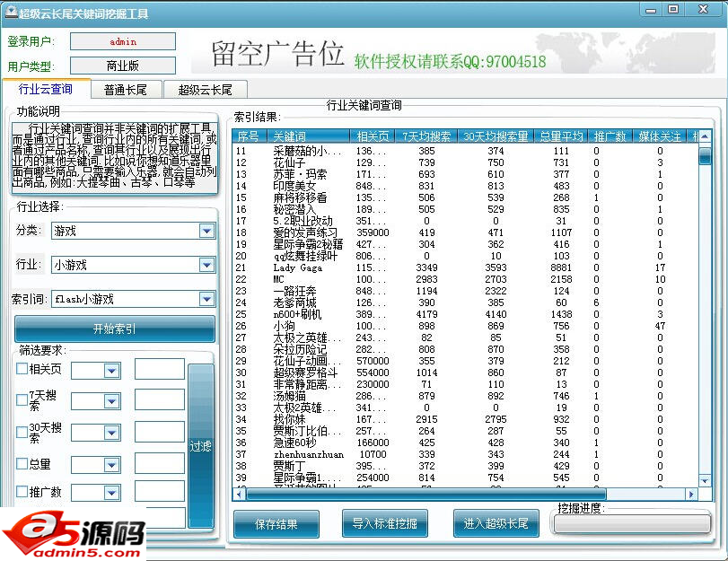Expand the 行业 dropdown showing 小游戏
Viewport: 728px width, 561px height.
click(206, 265)
